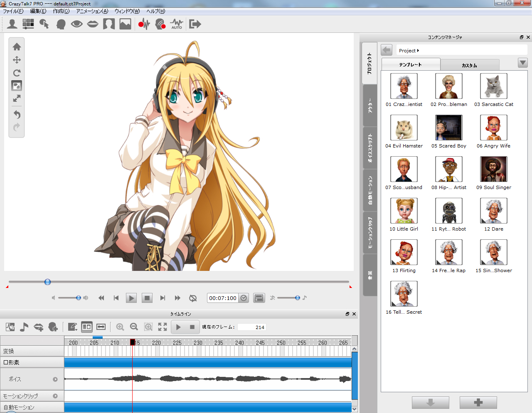Click the face puppet record icon
532x413 pixels.
(160, 24)
